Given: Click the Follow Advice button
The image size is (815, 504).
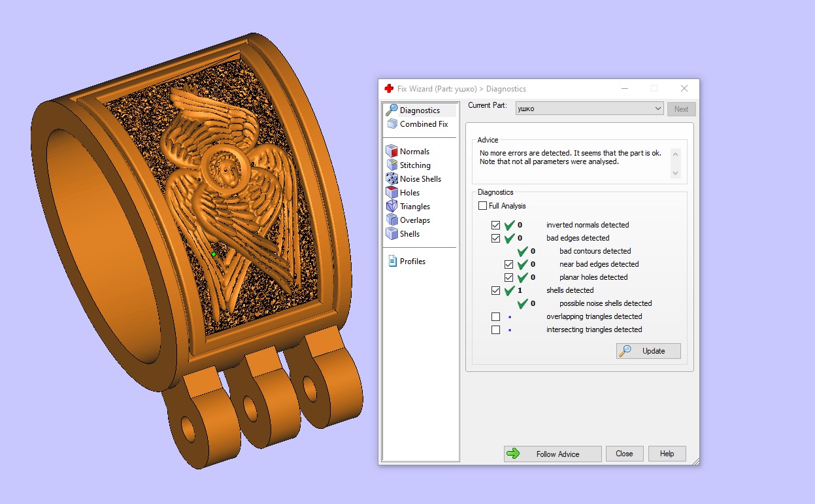Looking at the screenshot, I should 552,454.
